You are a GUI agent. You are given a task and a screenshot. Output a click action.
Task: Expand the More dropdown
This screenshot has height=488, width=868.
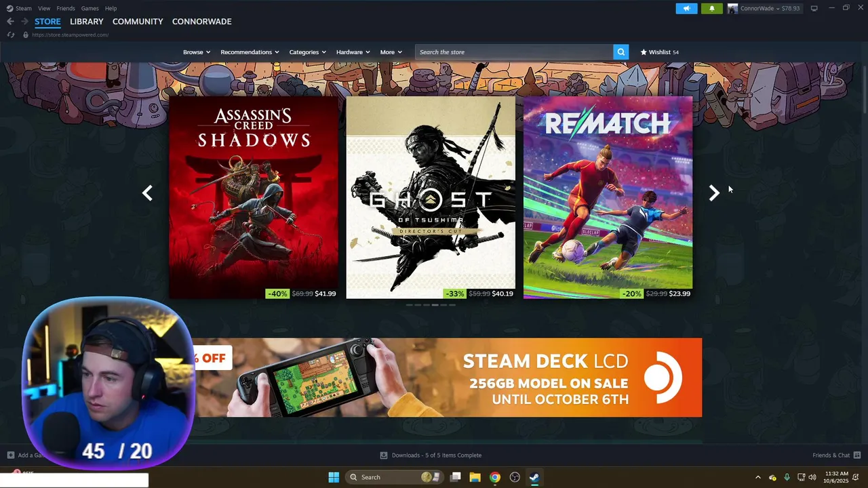click(391, 52)
